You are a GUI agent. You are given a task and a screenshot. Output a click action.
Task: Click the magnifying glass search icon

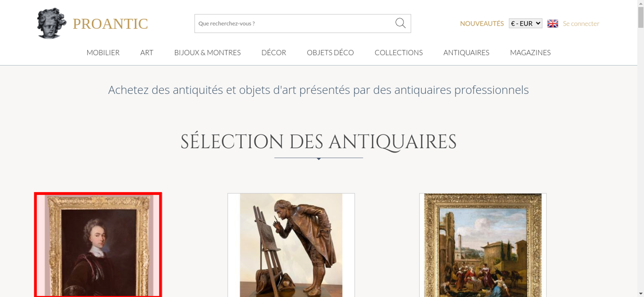(x=400, y=23)
